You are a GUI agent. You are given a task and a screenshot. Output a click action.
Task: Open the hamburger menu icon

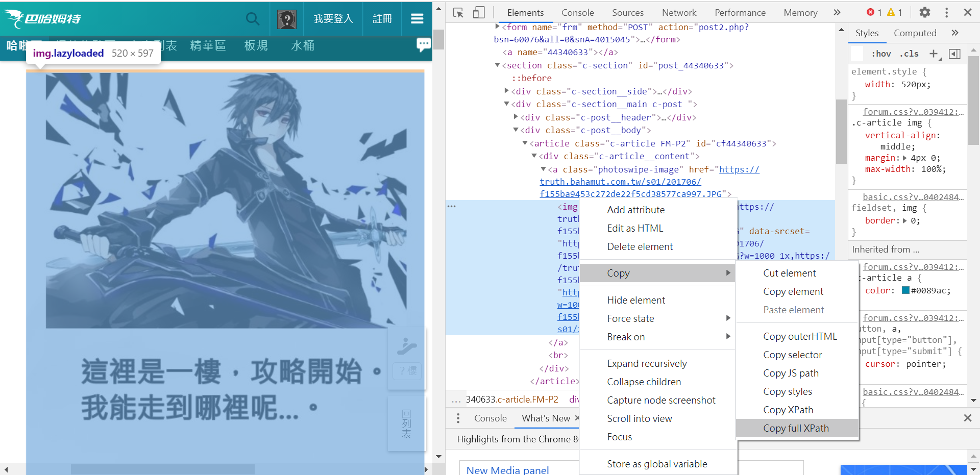pos(417,19)
